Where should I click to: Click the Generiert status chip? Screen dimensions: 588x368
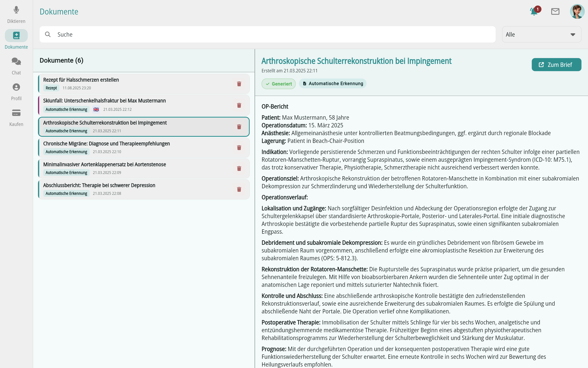point(278,84)
